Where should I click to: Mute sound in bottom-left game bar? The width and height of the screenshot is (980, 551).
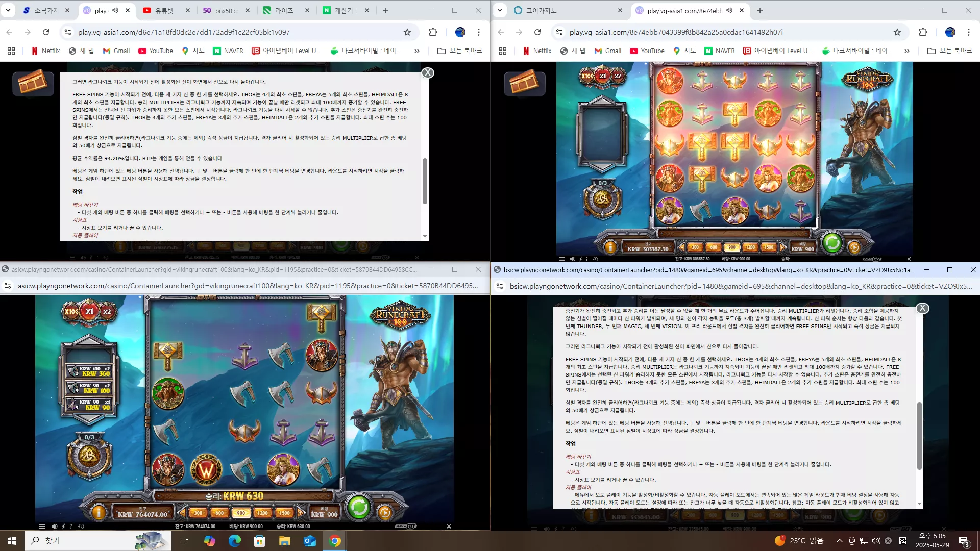tap(54, 526)
